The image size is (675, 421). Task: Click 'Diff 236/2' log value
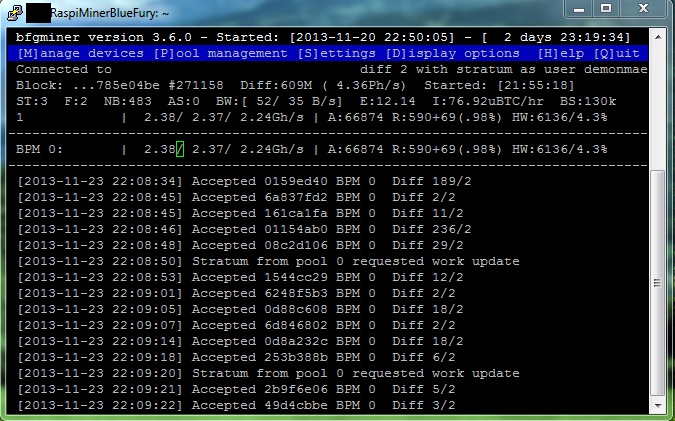[x=432, y=229]
